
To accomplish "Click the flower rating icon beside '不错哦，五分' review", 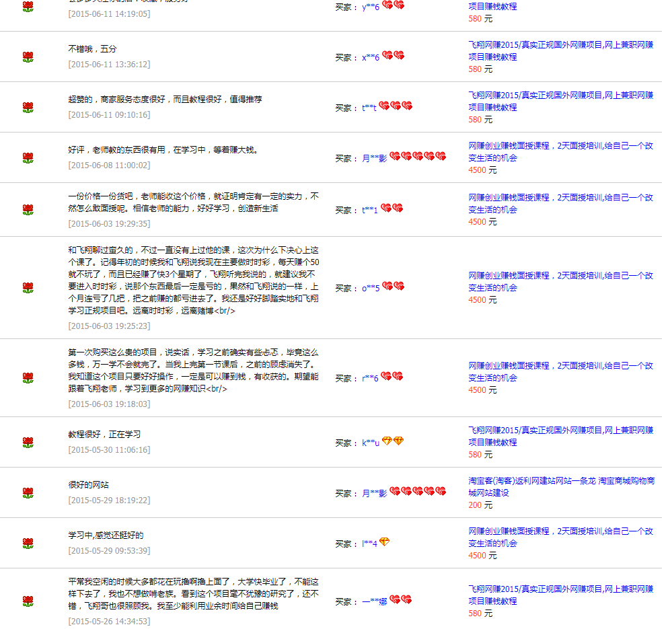I will 28,57.
